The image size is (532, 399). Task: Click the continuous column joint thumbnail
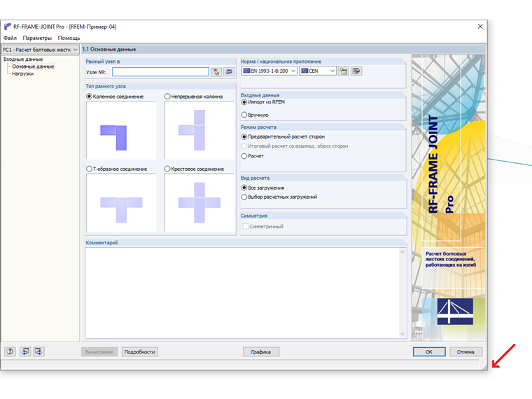[199, 130]
